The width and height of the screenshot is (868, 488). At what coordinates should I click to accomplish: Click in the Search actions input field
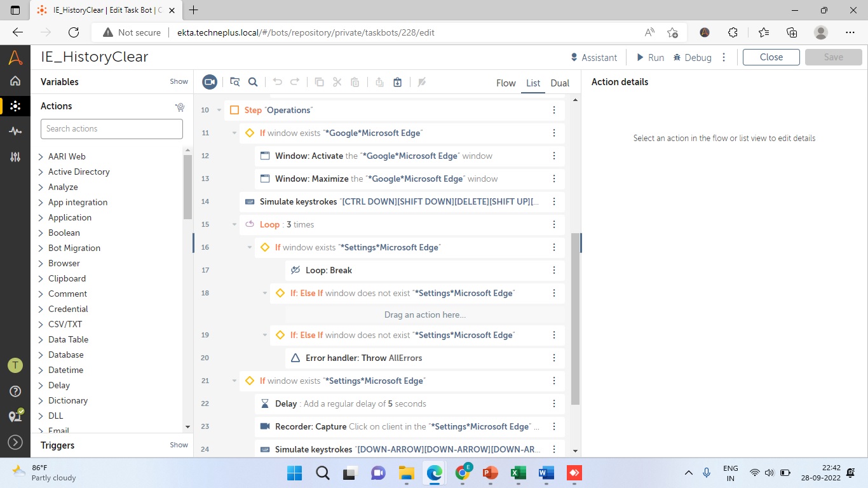pyautogui.click(x=112, y=129)
